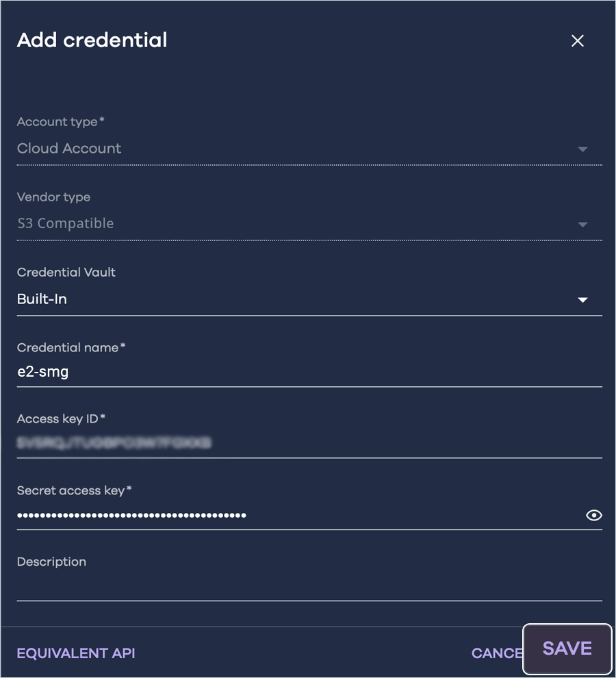Click the "Add credential" dialog title

click(92, 40)
